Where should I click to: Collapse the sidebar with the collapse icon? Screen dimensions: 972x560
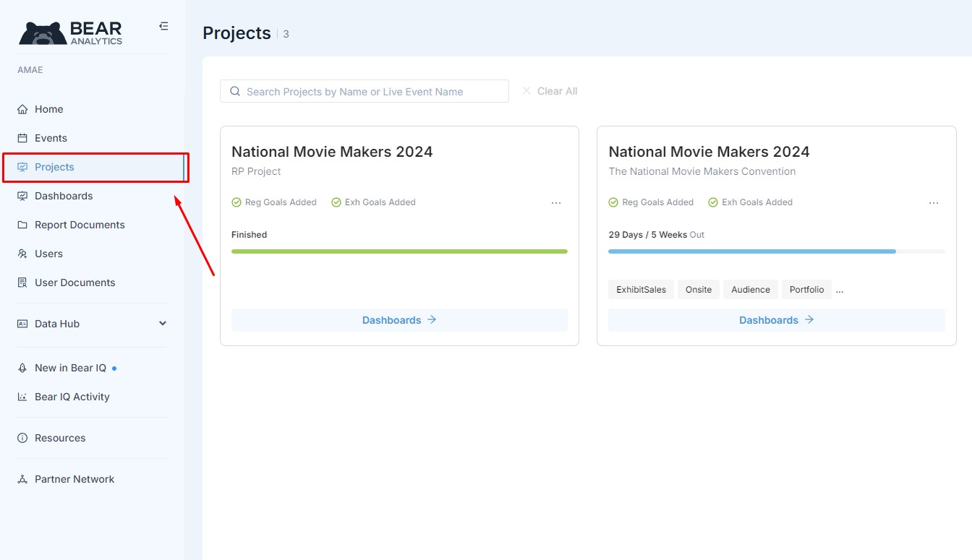tap(163, 26)
